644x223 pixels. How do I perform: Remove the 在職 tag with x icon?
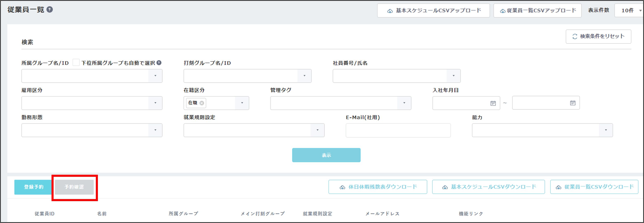click(202, 103)
